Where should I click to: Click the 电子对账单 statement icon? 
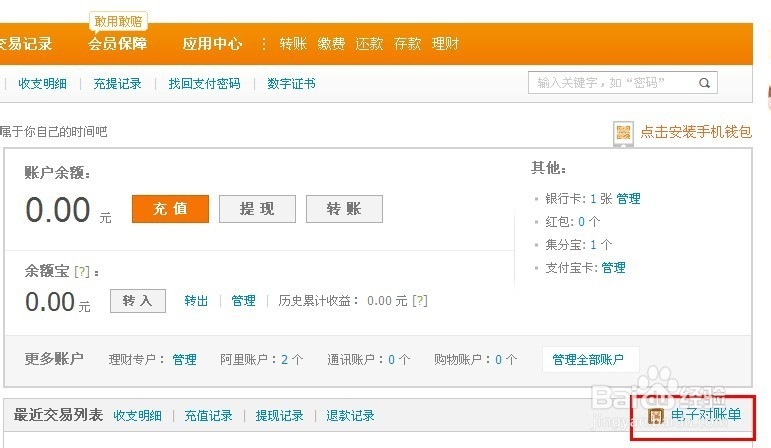tap(656, 416)
